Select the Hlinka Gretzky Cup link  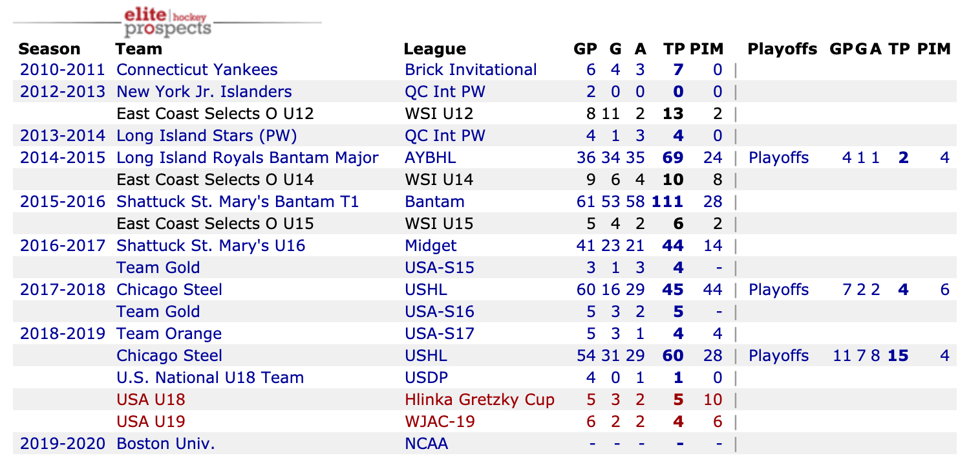pyautogui.click(x=480, y=400)
